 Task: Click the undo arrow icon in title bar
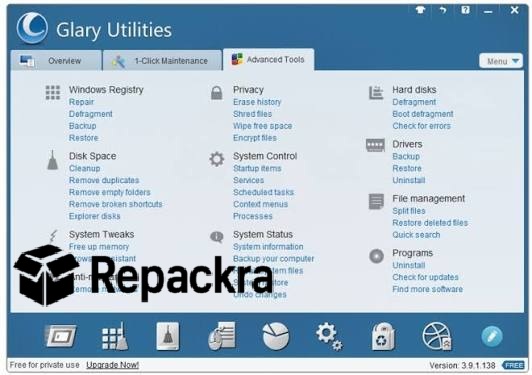tap(443, 10)
